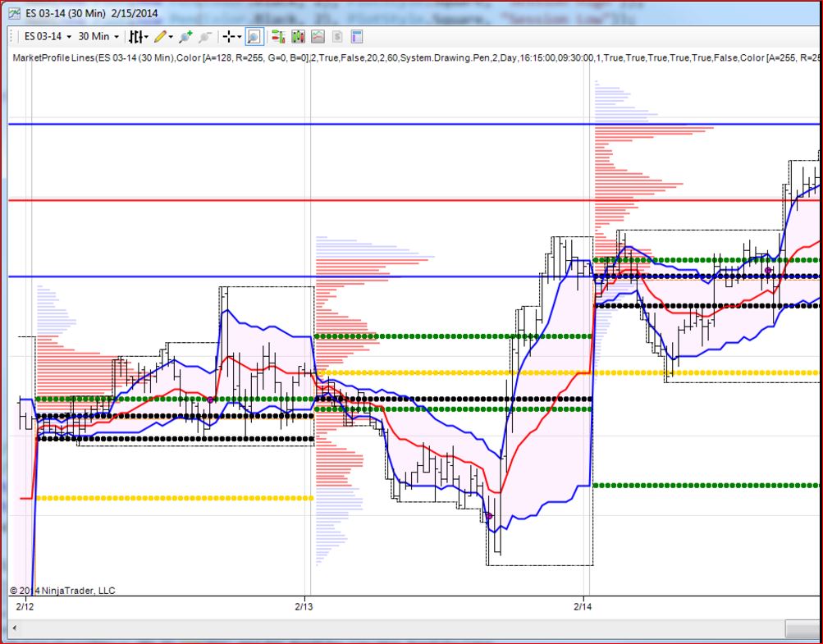Expand the cursor type dropdown arrow
The image size is (823, 644).
[x=240, y=37]
